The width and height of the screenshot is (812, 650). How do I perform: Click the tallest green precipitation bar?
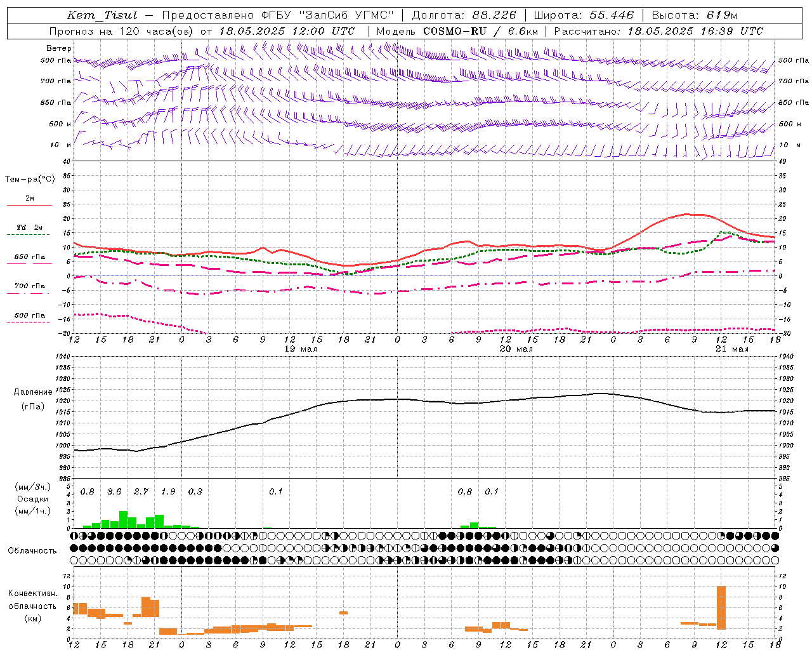[x=124, y=519]
